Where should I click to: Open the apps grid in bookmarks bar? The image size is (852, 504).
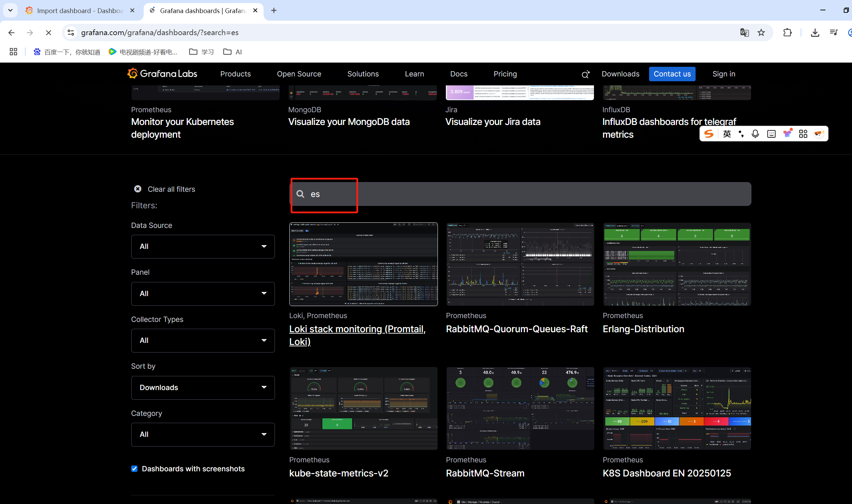pos(13,52)
